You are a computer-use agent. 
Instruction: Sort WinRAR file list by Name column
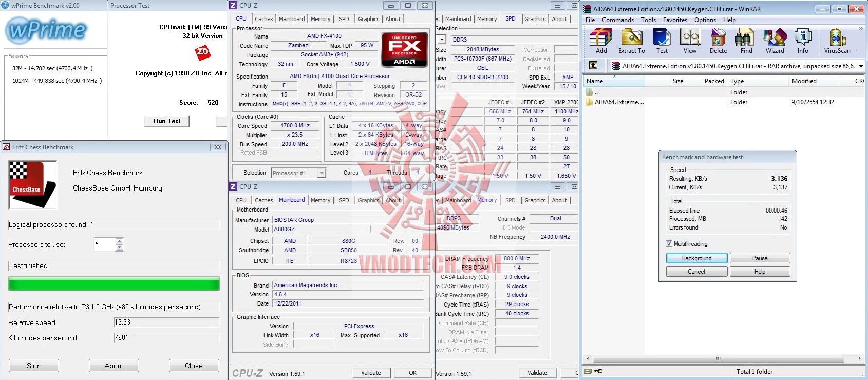pyautogui.click(x=614, y=81)
